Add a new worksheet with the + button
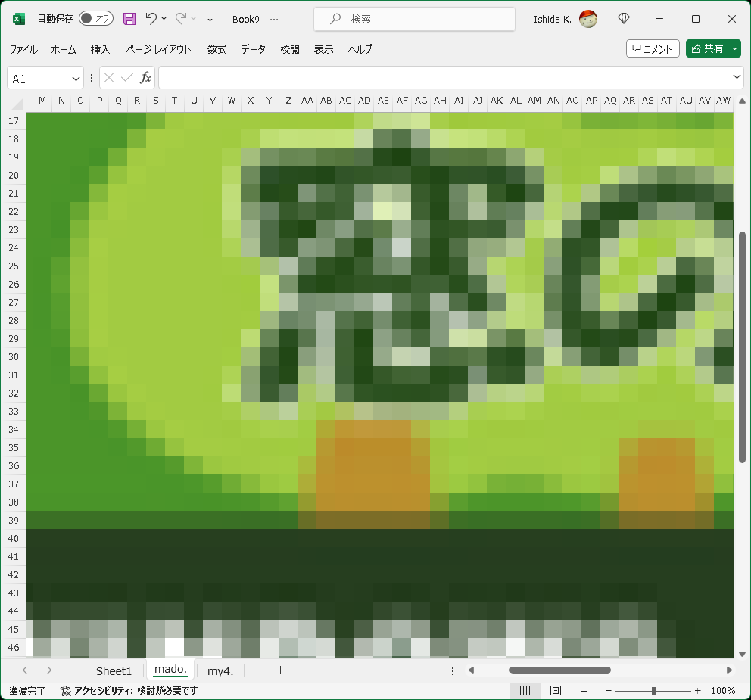 click(280, 670)
